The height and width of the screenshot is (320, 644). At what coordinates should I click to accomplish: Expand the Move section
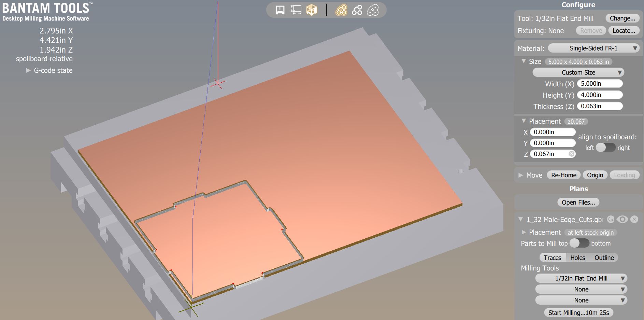530,175
